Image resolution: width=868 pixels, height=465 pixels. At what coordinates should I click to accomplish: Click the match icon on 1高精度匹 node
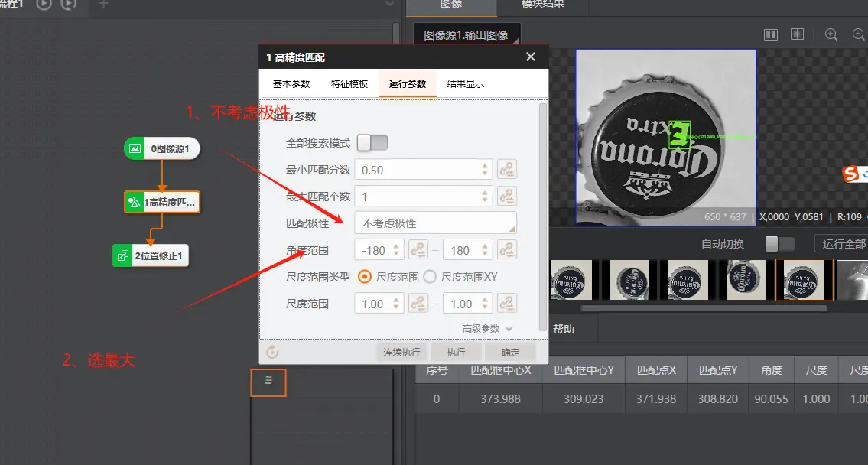pyautogui.click(x=134, y=202)
